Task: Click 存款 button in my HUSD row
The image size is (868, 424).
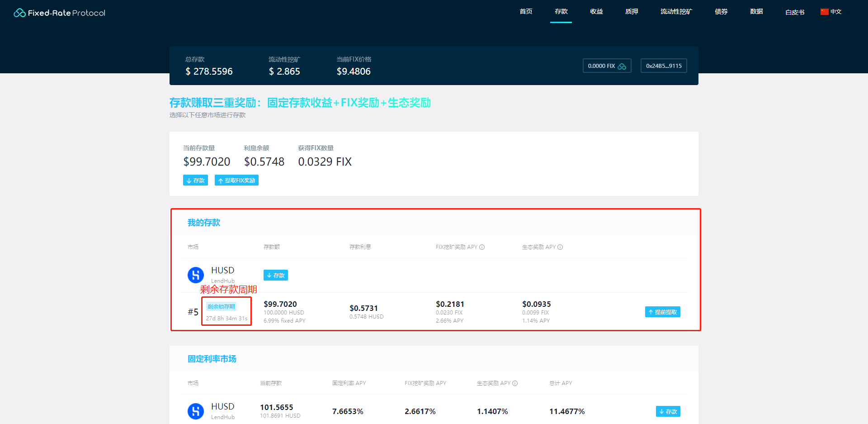Action: click(x=276, y=275)
